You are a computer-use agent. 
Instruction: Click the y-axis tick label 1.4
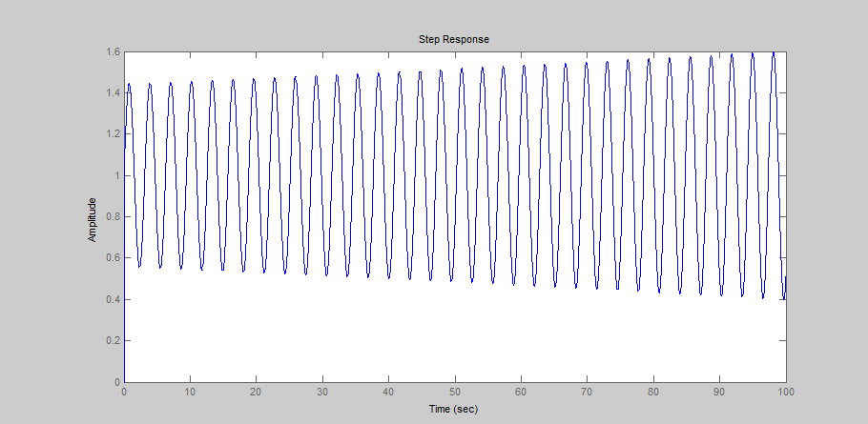click(x=113, y=93)
